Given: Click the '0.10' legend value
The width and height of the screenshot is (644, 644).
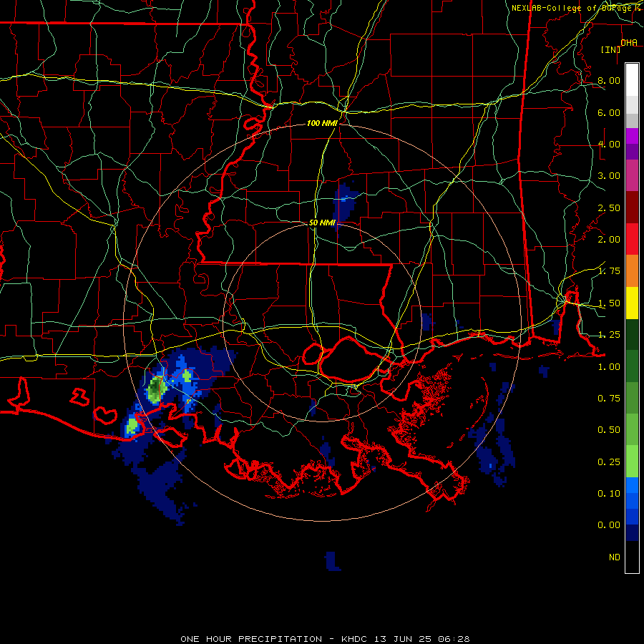Looking at the screenshot, I should (609, 494).
